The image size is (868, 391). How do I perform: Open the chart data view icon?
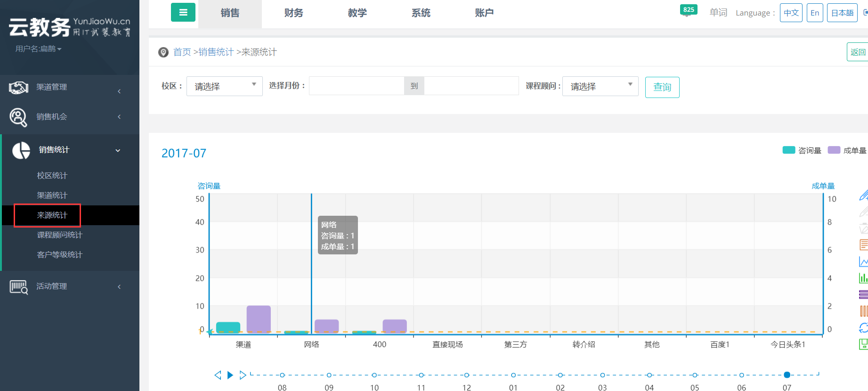tap(864, 245)
